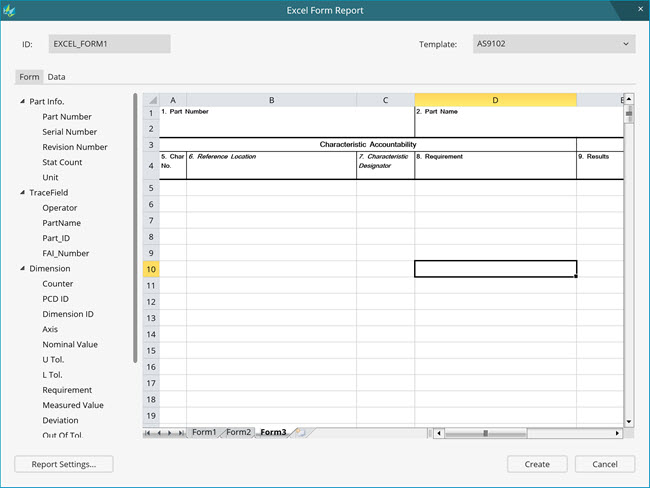Click next sheet navigation arrow
Viewport: 650px width, 488px height.
click(171, 433)
